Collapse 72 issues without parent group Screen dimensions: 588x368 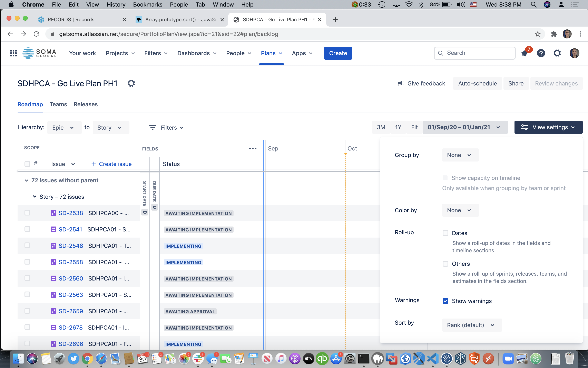27,181
